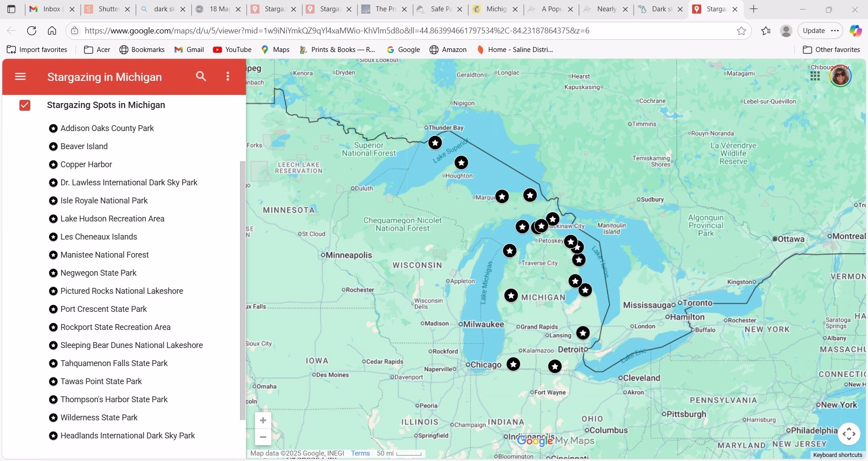Click the star marker above Houghton on map
Image resolution: width=868 pixels, height=461 pixels.
(x=461, y=162)
